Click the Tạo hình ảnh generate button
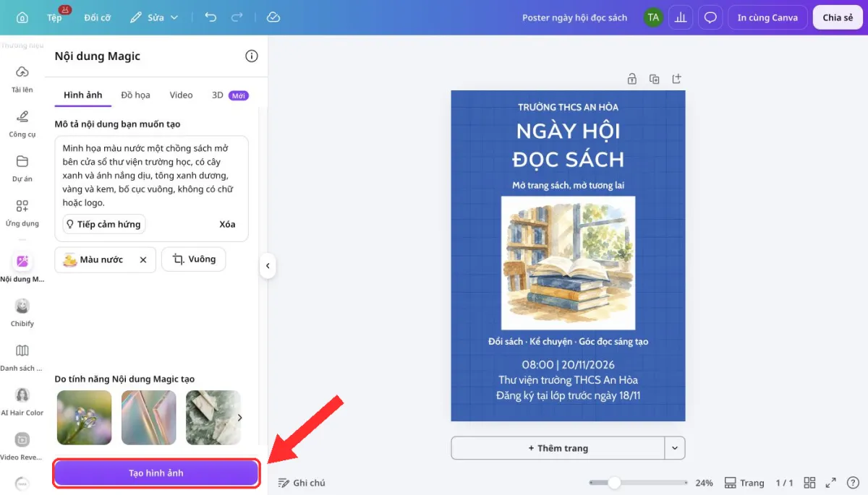868x495 pixels. (x=156, y=473)
